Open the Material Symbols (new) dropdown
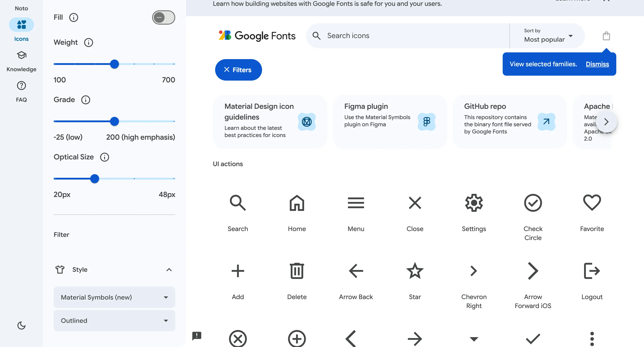This screenshot has height=347, width=644. (x=114, y=297)
